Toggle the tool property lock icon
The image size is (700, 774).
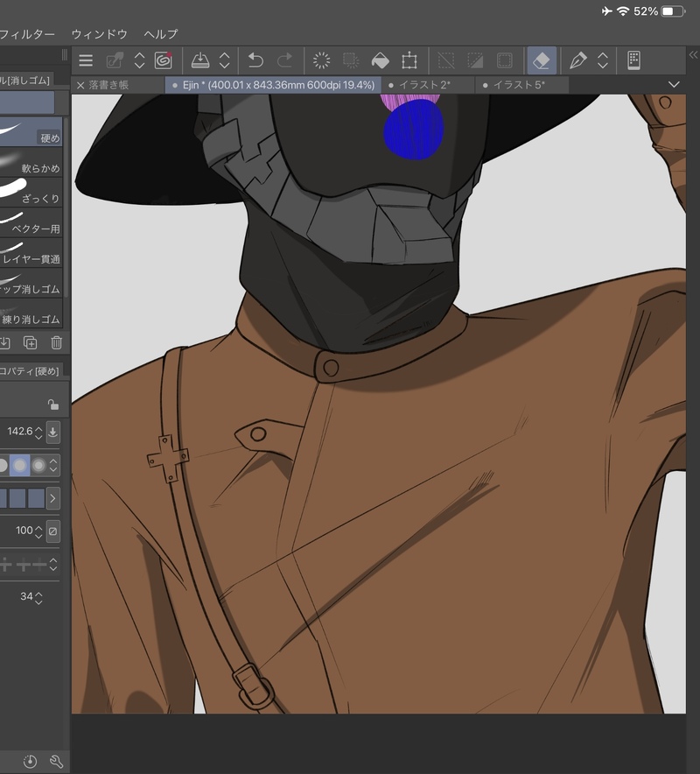point(53,405)
